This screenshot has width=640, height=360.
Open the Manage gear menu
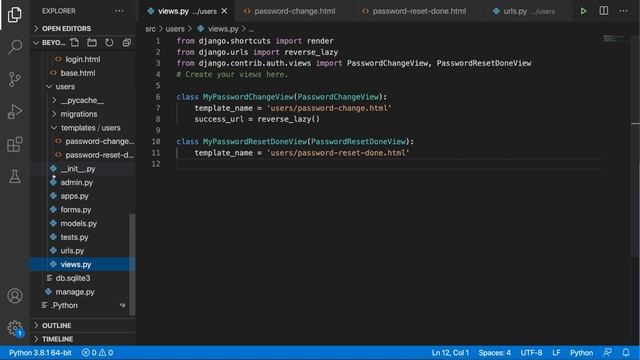tap(15, 328)
